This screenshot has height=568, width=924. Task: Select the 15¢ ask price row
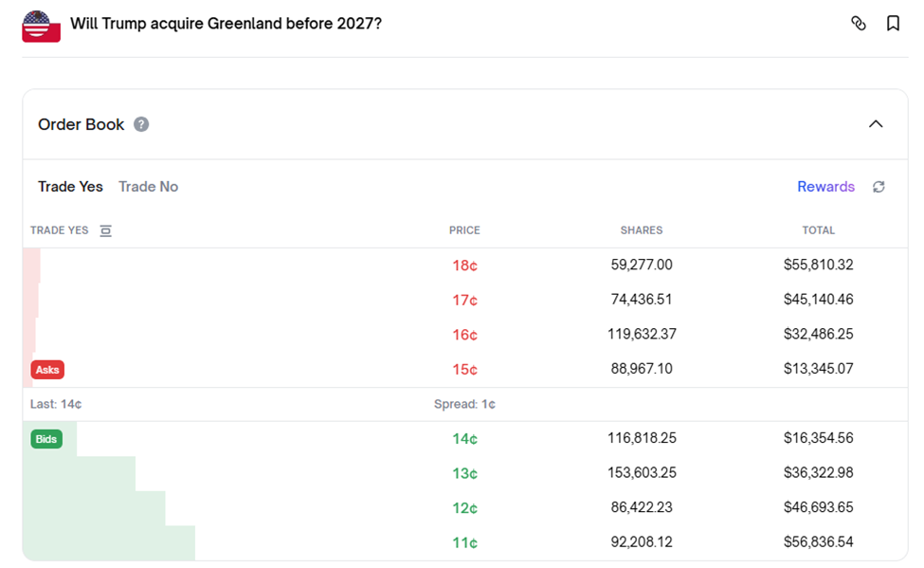point(465,370)
